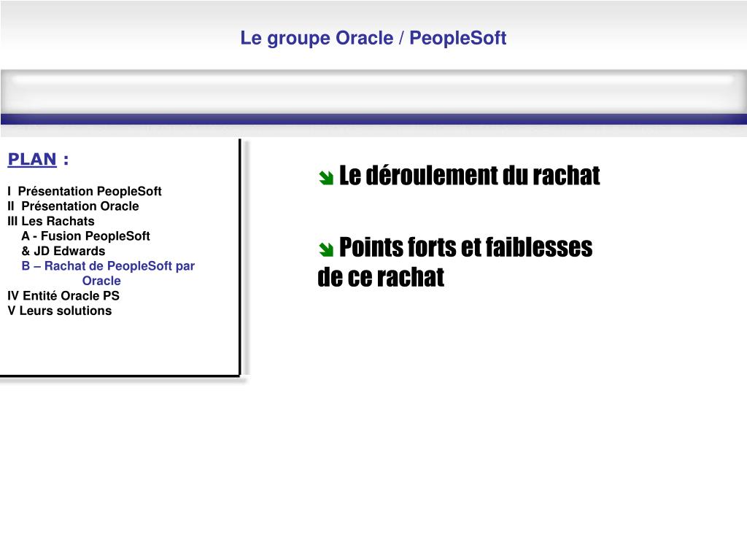Viewport: 747px width, 560px height.
Task: Click the underlined PLAN heading
Action: pos(32,159)
